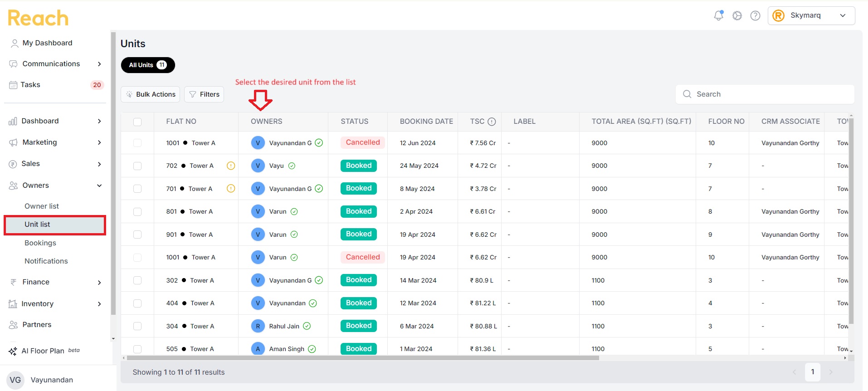Screen dimensions: 868x391
Task: Click the warning icon on flat 701
Action: (231, 188)
